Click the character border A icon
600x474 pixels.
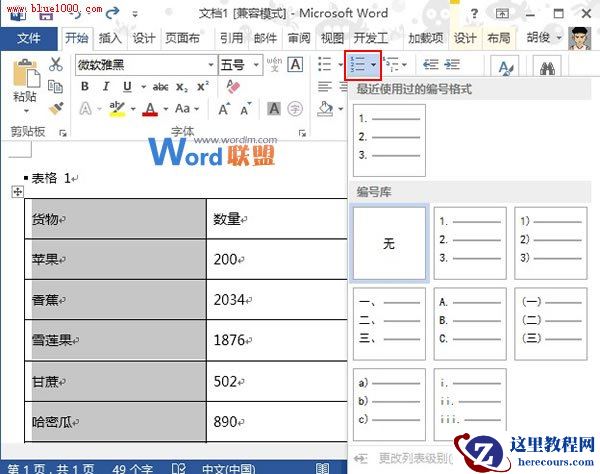point(295,64)
